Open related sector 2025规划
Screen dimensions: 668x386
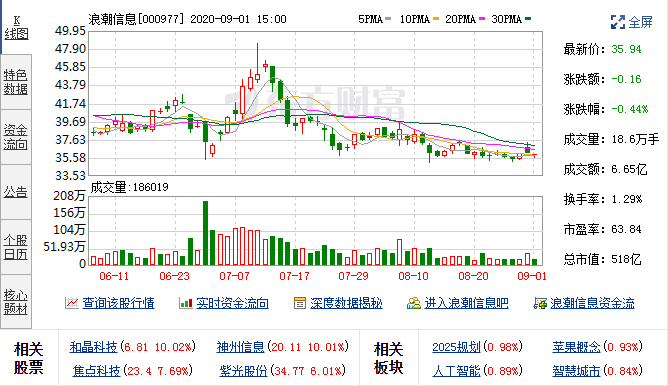click(456, 347)
